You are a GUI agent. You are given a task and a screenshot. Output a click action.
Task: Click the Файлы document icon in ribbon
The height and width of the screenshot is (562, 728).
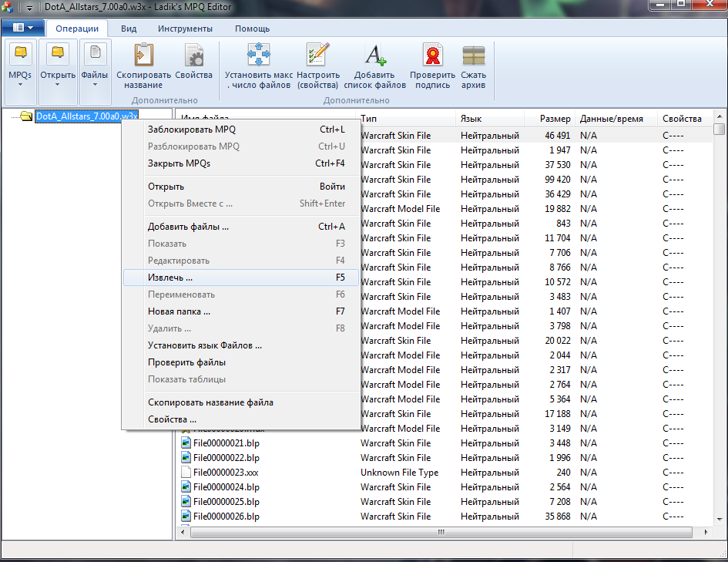pyautogui.click(x=95, y=53)
